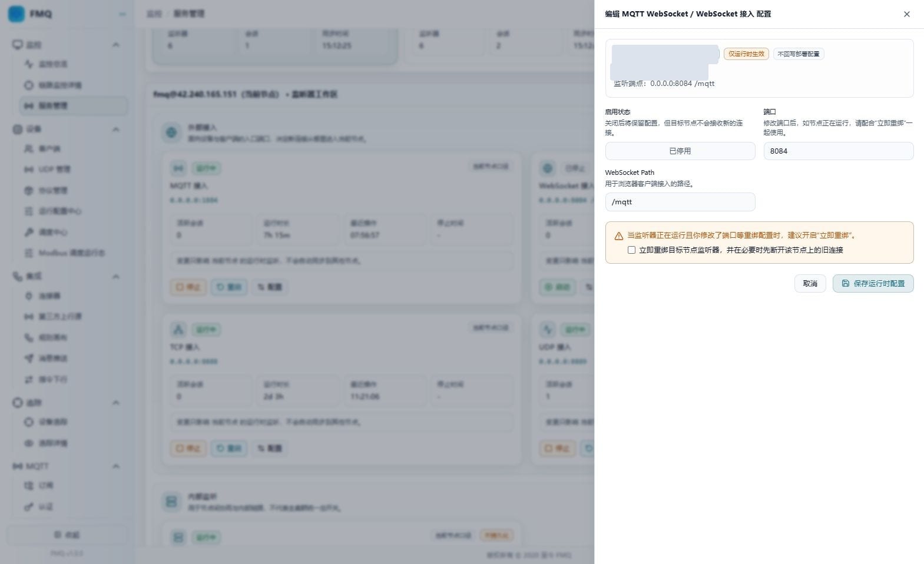Click the 仅运行时生效 badge
This screenshot has width=924, height=564.
(x=746, y=54)
